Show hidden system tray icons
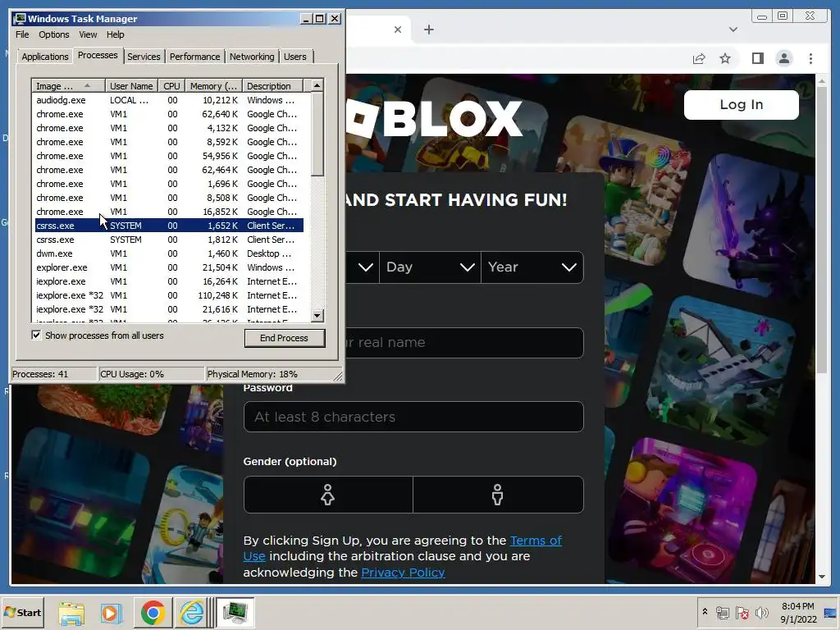 coord(705,612)
